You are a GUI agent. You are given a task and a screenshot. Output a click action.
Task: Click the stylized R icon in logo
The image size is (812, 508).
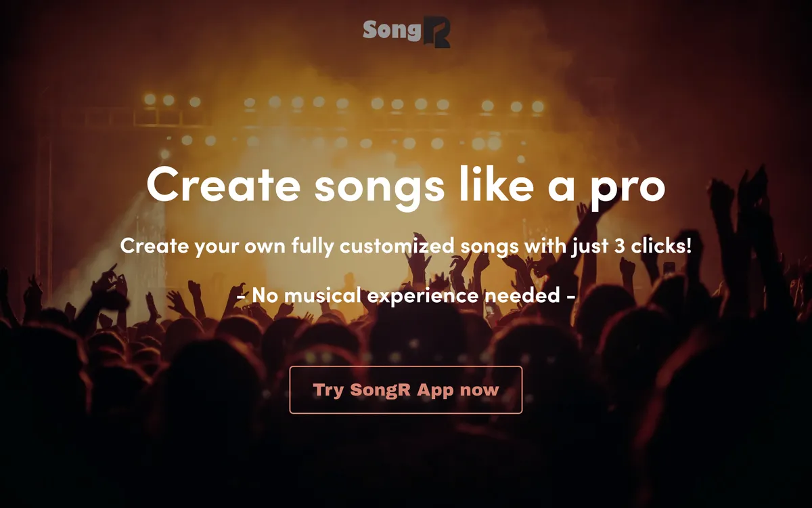(x=436, y=32)
